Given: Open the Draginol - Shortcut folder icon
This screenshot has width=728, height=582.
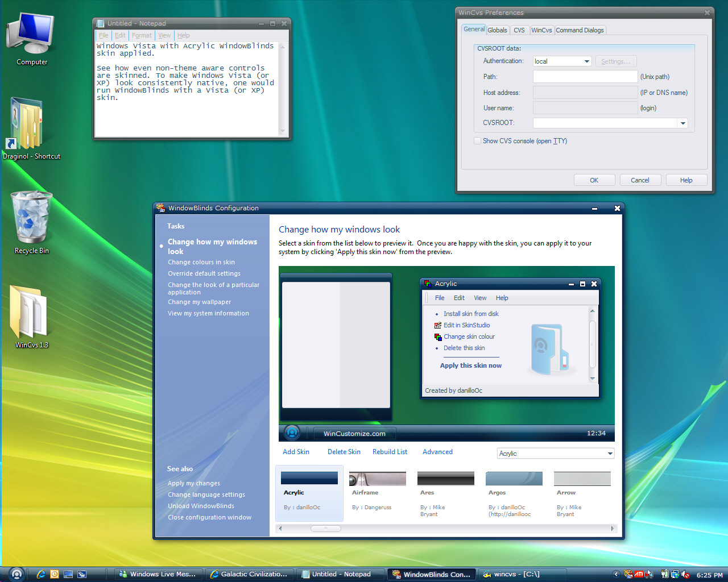Looking at the screenshot, I should click(26, 123).
